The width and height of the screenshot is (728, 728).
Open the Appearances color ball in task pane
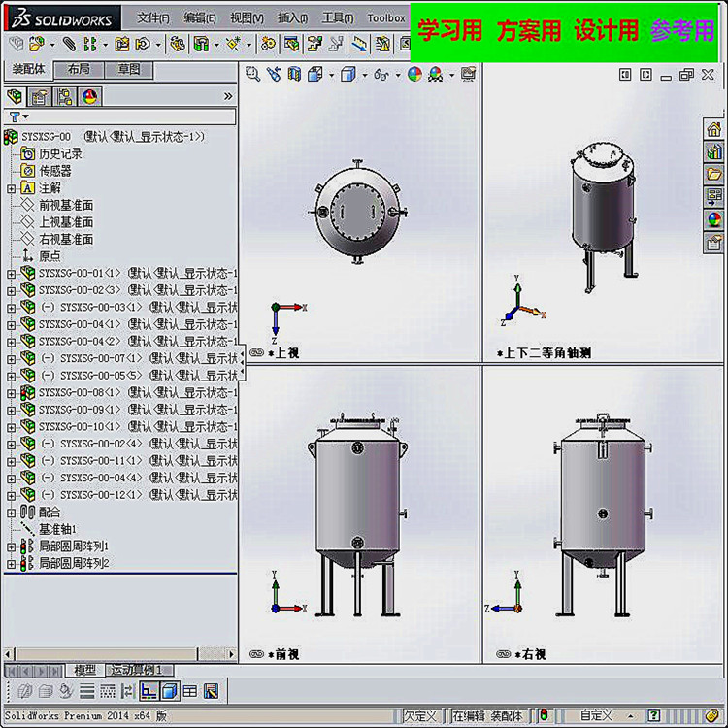coord(713,219)
